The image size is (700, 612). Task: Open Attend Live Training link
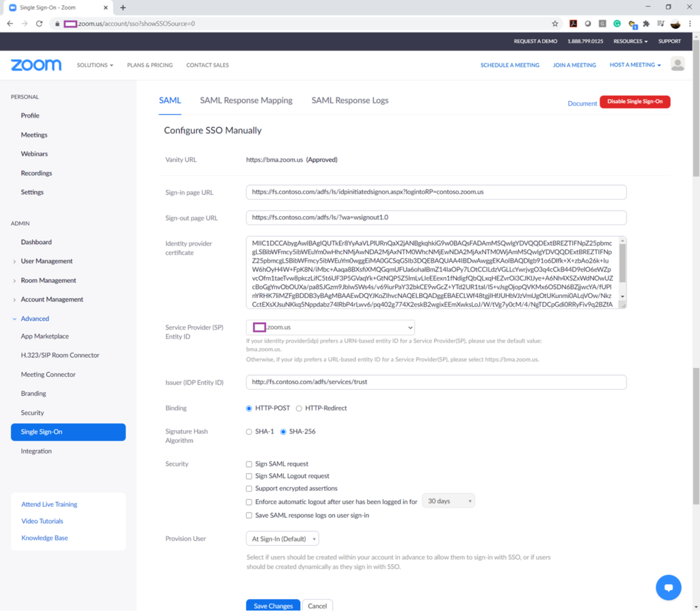[49, 505]
